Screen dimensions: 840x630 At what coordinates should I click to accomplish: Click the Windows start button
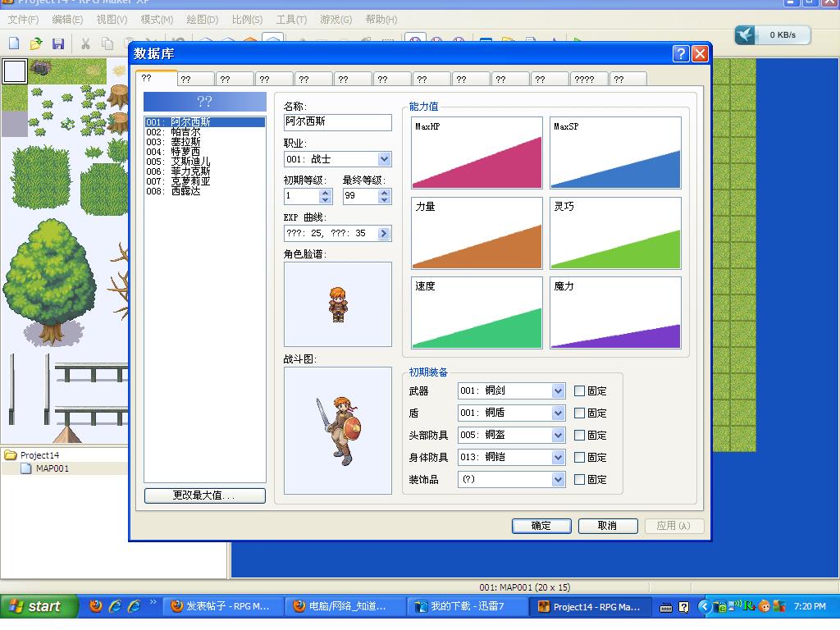[39, 606]
